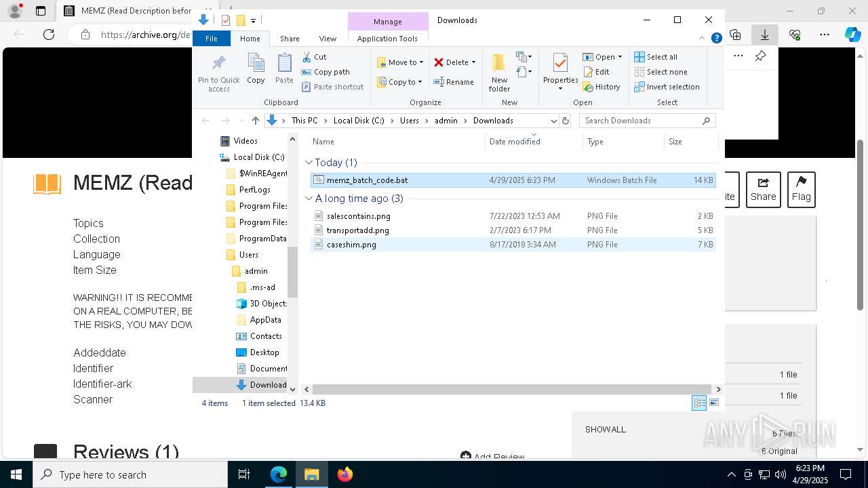The height and width of the screenshot is (488, 868).
Task: Switch to the View tab
Action: [x=328, y=39]
